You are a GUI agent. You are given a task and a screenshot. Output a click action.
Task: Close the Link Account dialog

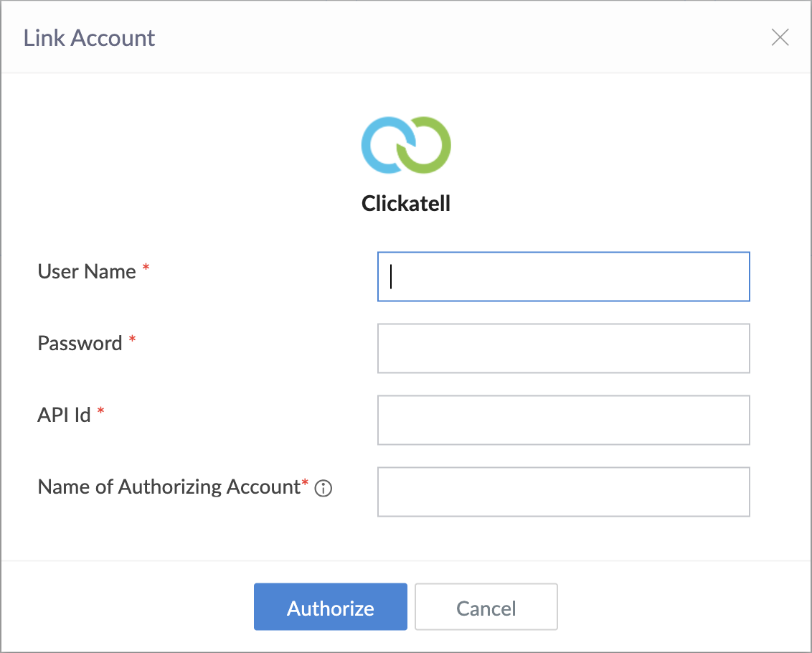tap(780, 38)
